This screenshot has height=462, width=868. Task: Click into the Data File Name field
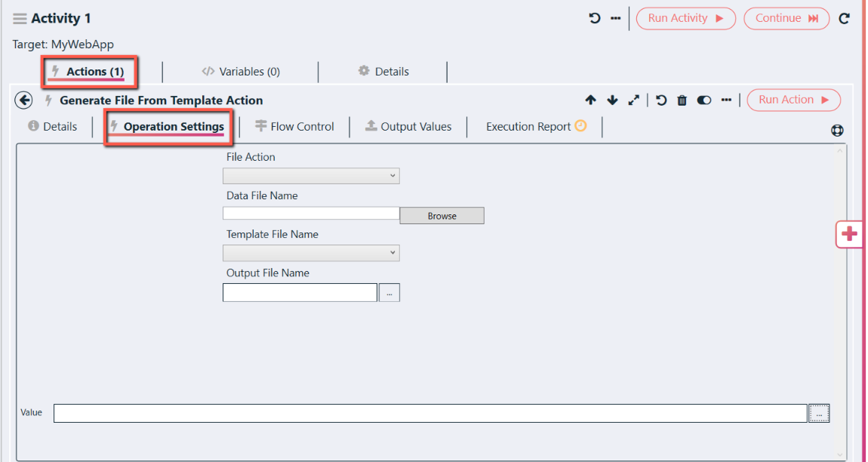[311, 214]
